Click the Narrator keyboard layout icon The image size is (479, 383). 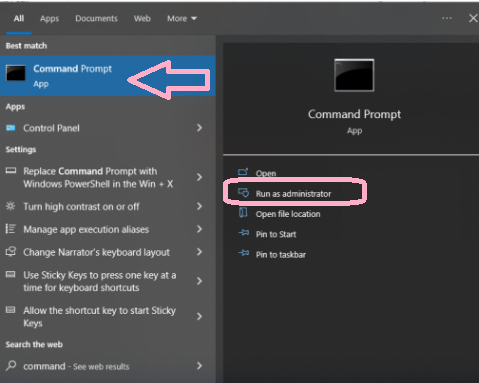point(11,252)
